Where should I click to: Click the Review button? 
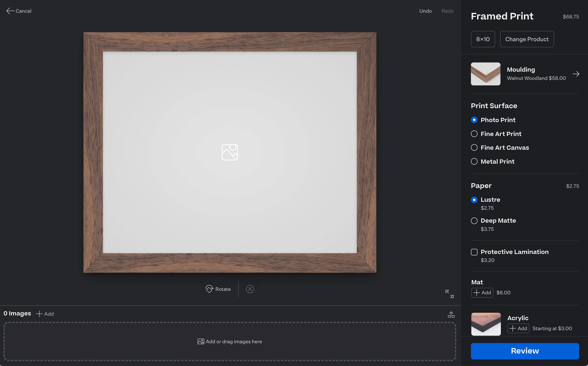(524, 351)
